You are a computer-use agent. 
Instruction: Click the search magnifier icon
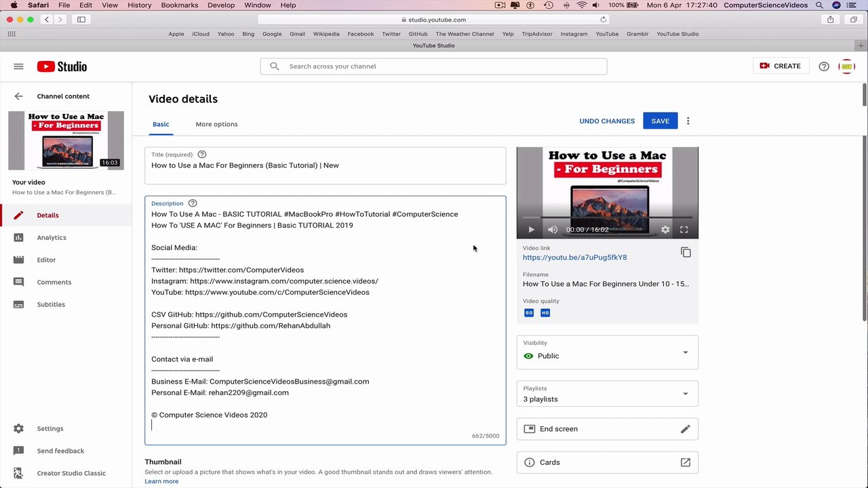click(275, 66)
